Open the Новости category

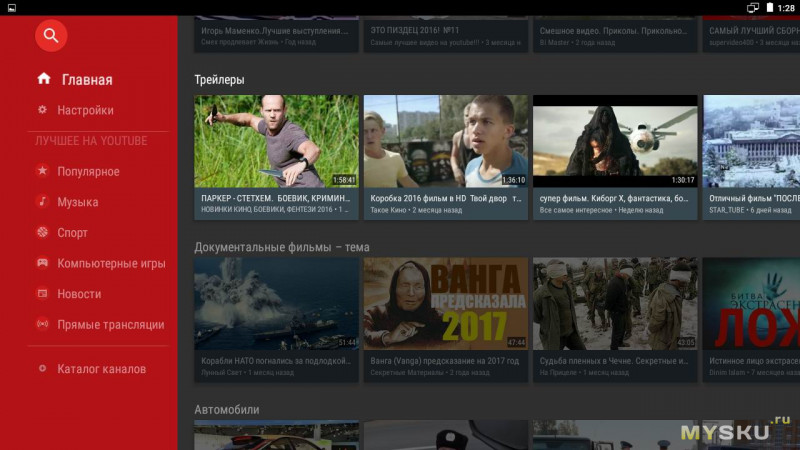point(79,294)
